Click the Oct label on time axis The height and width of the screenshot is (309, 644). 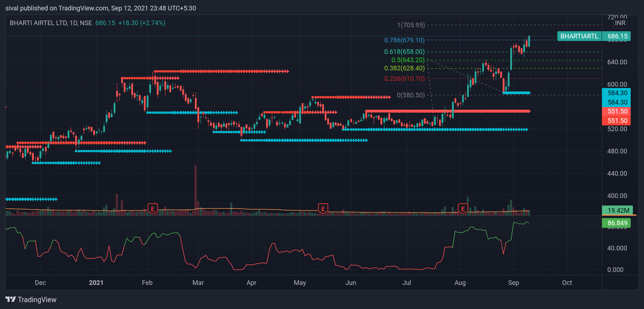point(567,283)
